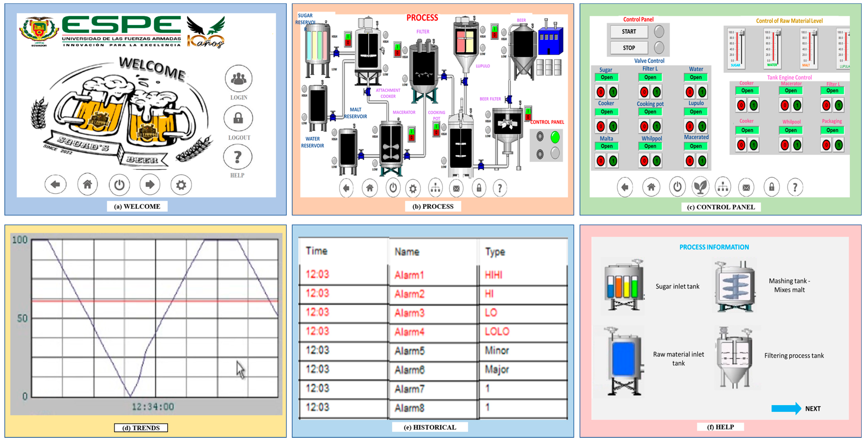Select the leaf icon on the Control Panel screen
The image size is (868, 444).
[x=700, y=186]
